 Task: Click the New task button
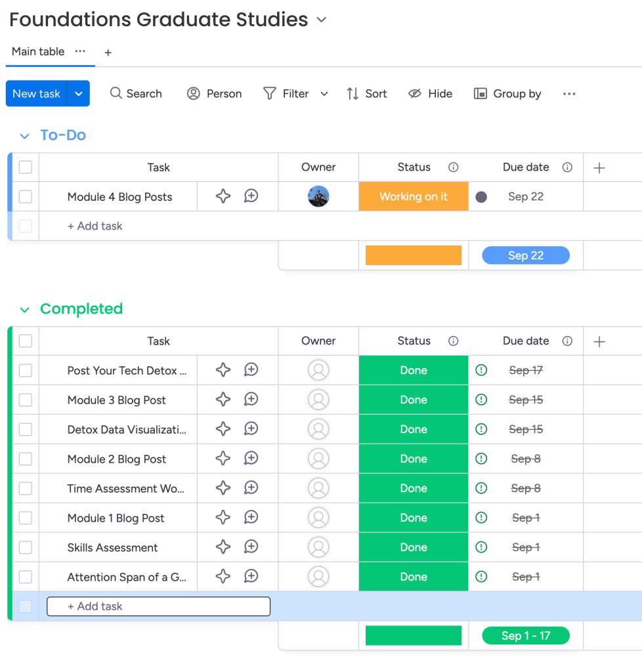tap(37, 94)
